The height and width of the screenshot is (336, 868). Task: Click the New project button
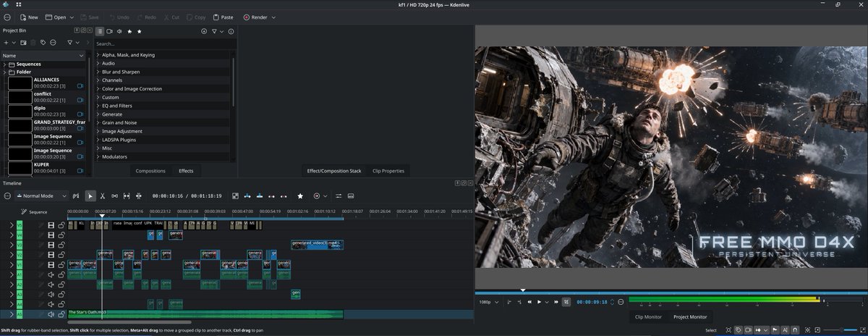point(29,17)
